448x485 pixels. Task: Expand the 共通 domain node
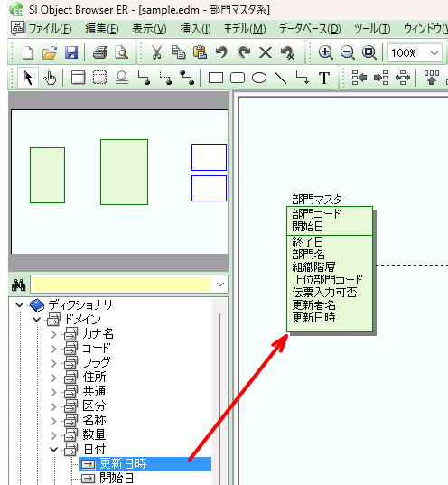click(x=54, y=392)
